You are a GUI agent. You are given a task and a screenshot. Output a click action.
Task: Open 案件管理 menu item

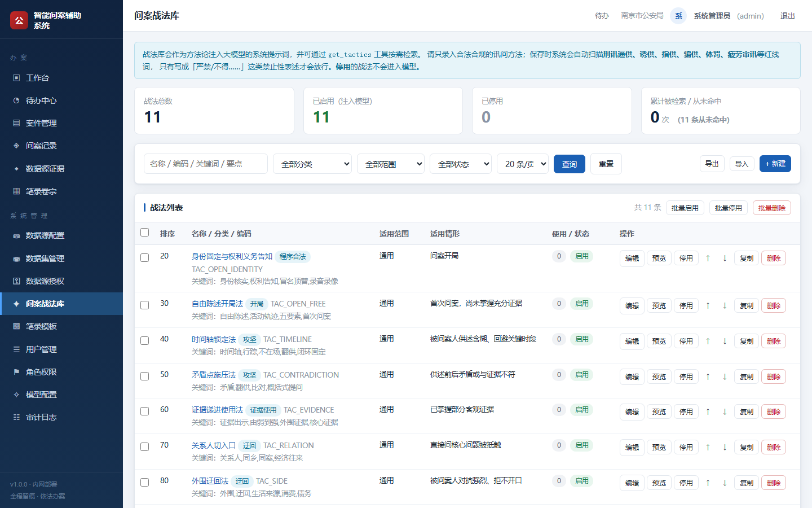[61, 123]
